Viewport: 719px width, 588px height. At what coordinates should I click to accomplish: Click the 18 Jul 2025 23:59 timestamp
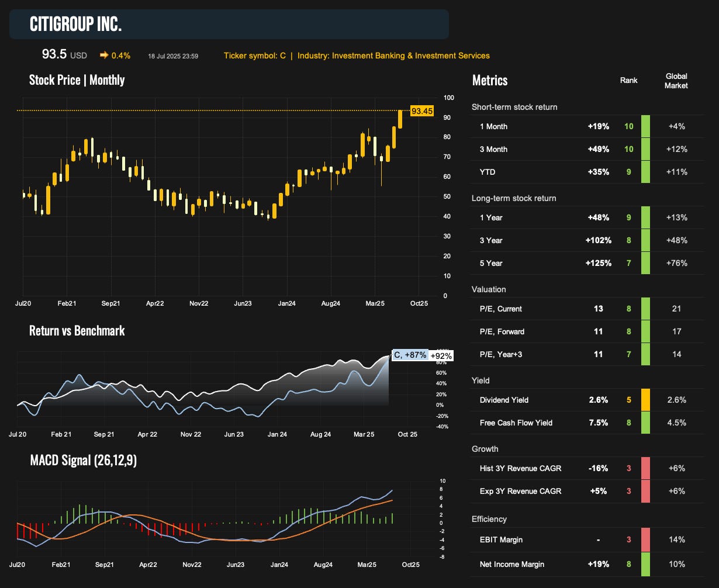click(x=173, y=56)
